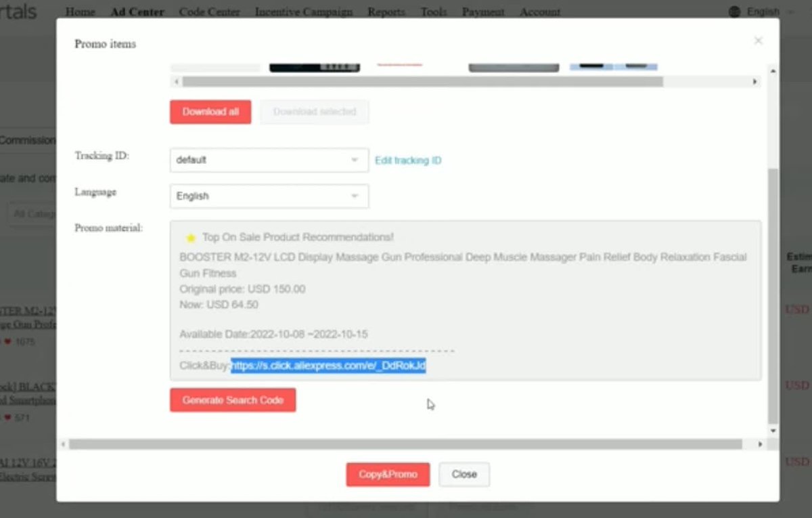The image size is (812, 518).
Task: Open the Tools menu
Action: [x=434, y=12]
